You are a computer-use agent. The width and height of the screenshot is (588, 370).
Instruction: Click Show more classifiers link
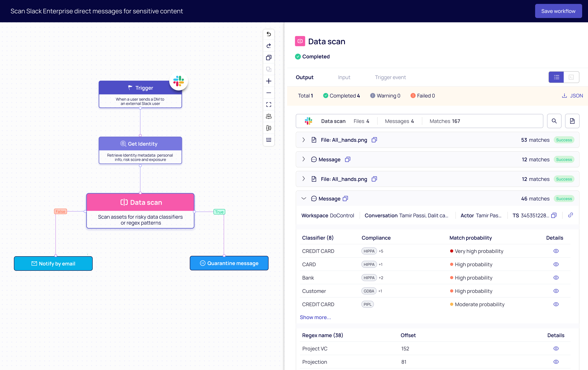[x=315, y=317]
